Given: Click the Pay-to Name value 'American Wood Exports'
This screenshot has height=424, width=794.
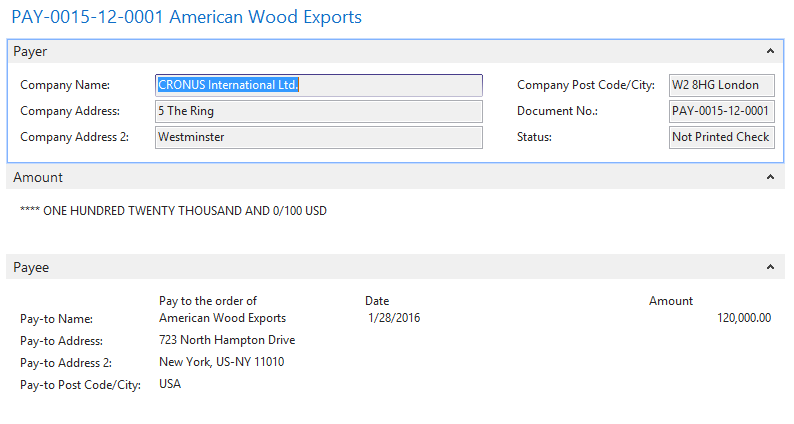Looking at the screenshot, I should pos(222,318).
